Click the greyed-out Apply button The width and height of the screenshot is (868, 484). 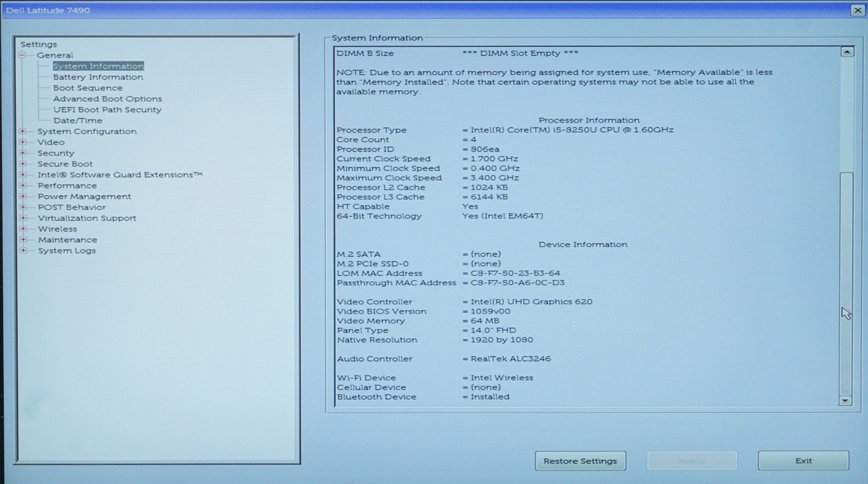[692, 461]
